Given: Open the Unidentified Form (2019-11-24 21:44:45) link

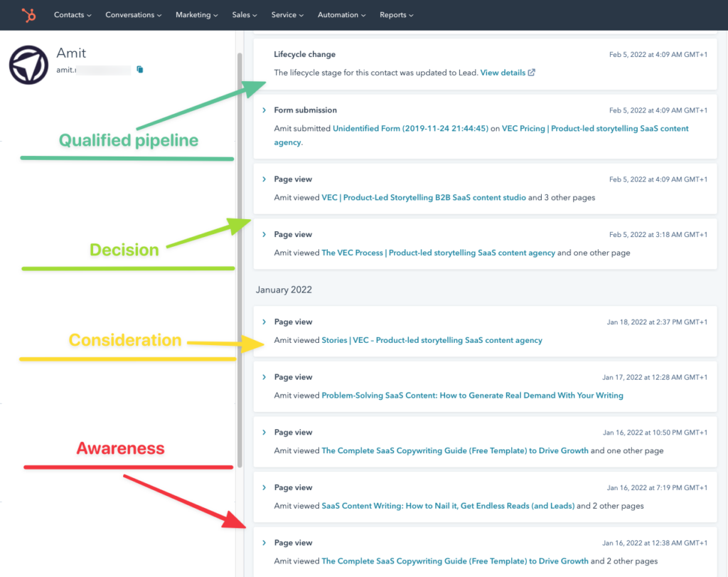Looking at the screenshot, I should tap(410, 128).
